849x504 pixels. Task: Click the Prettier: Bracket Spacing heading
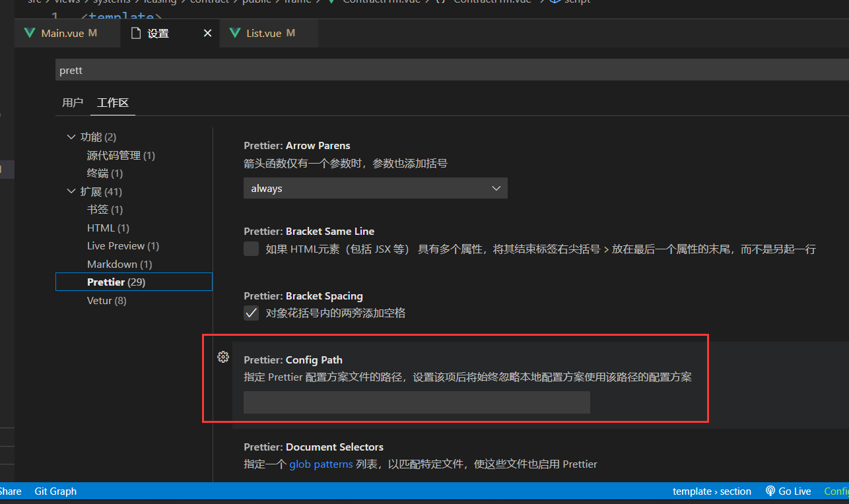point(303,296)
